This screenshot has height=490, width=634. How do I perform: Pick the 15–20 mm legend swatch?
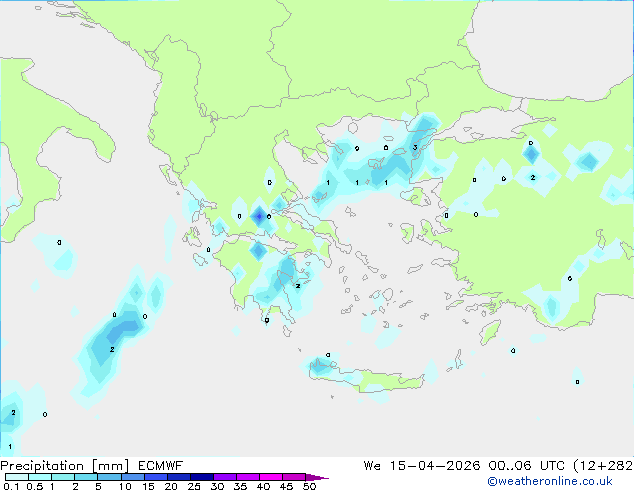tap(155, 477)
